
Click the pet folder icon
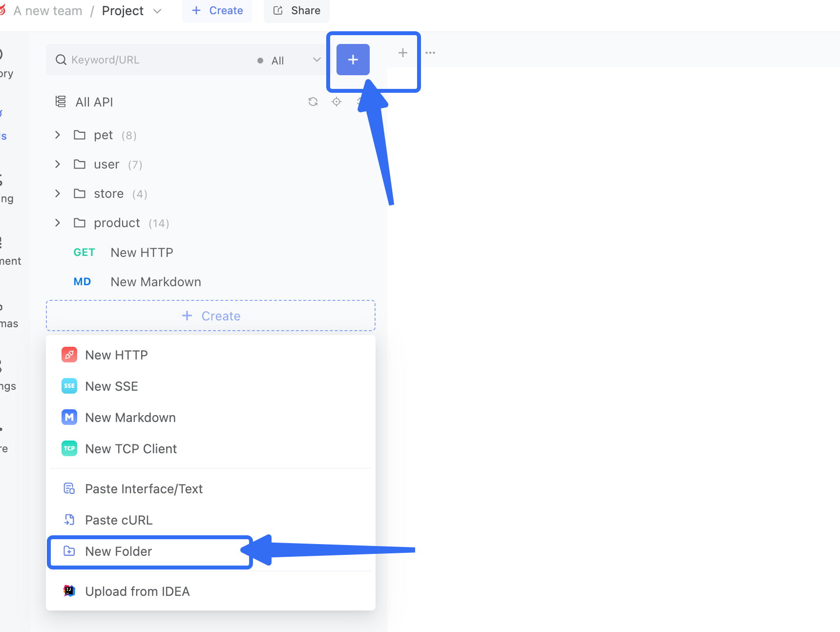[x=80, y=135]
